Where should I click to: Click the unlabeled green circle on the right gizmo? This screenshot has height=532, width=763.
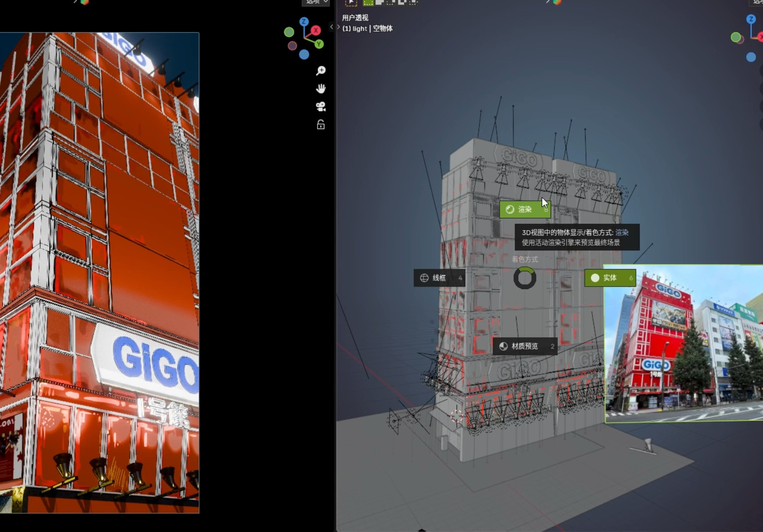tap(736, 37)
